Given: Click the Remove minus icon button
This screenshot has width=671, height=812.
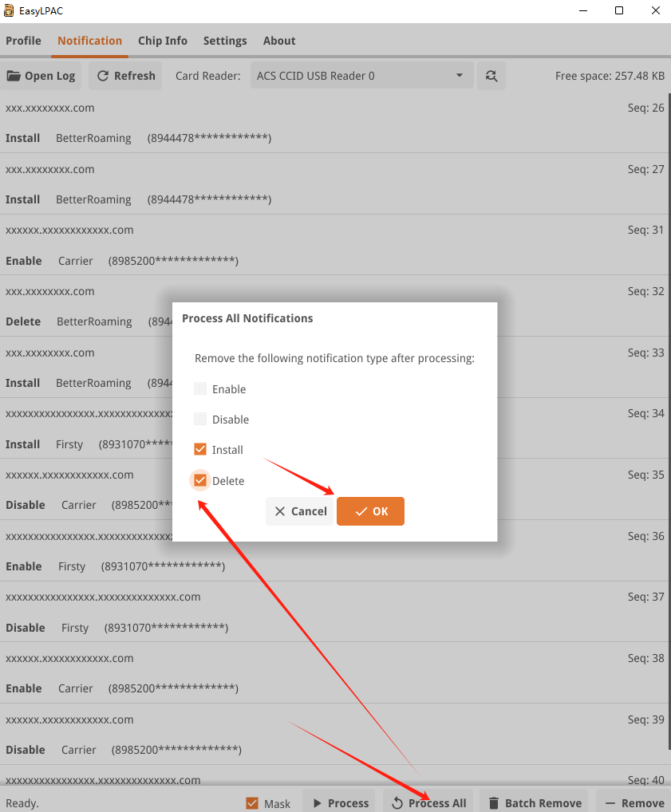Looking at the screenshot, I should coord(610,802).
